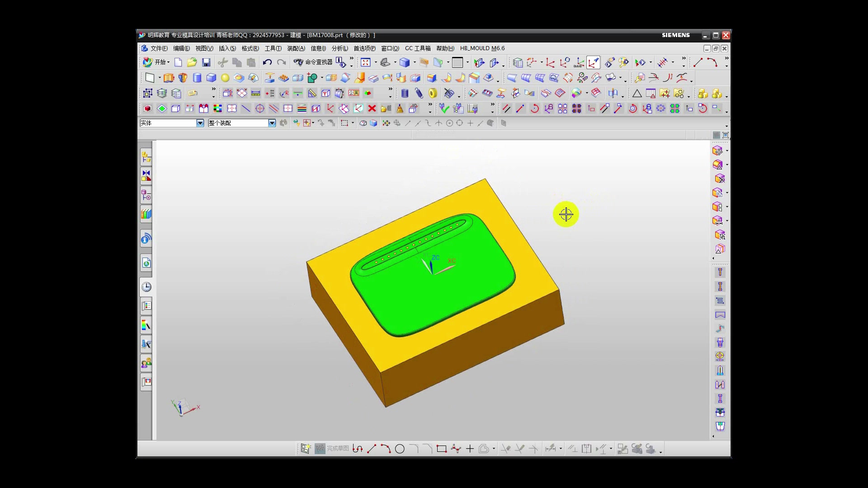Click the Undo arrow icon
This screenshot has width=868, height=488.
point(267,62)
